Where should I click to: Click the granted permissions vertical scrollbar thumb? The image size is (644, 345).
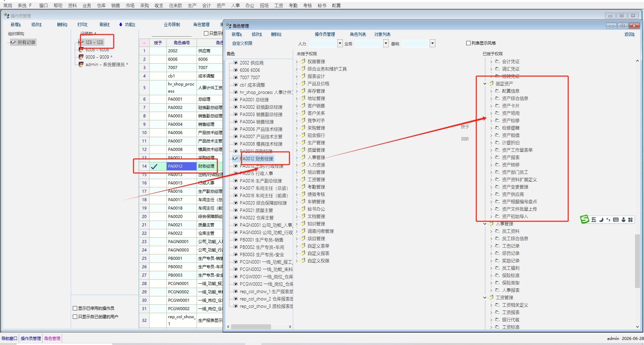tap(637, 261)
